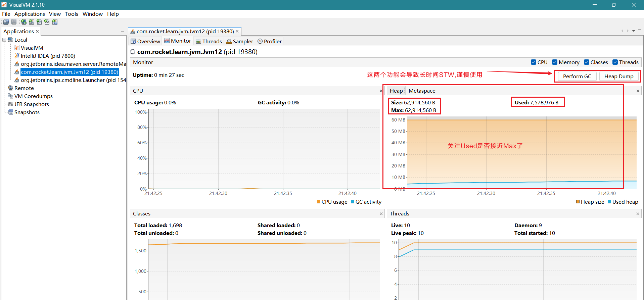
Task: Click the blue Used heap legend swatch
Action: (609, 202)
